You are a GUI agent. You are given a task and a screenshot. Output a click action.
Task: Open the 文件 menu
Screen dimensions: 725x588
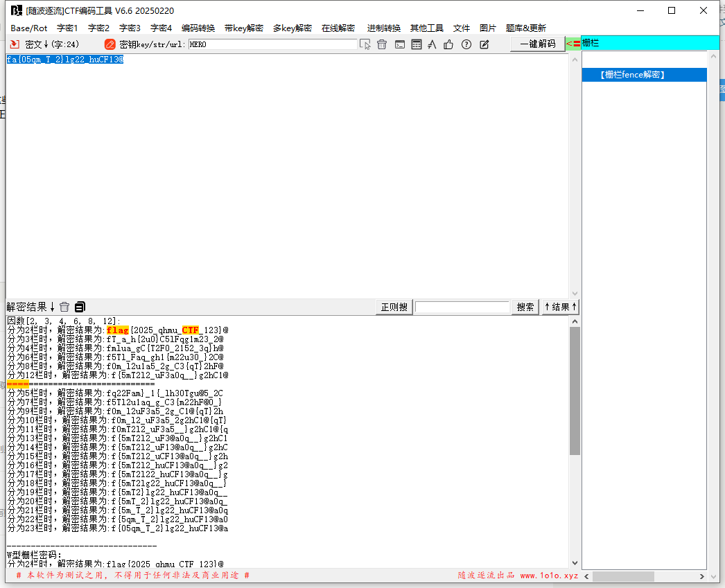461,28
